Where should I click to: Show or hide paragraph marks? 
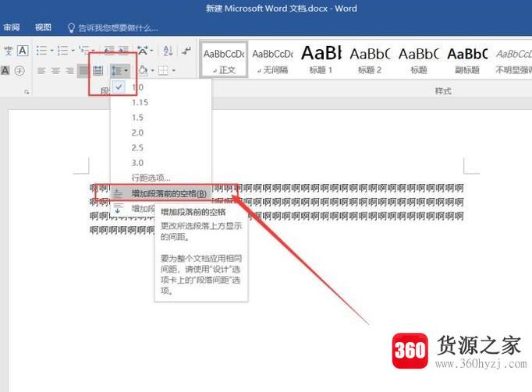coord(186,51)
